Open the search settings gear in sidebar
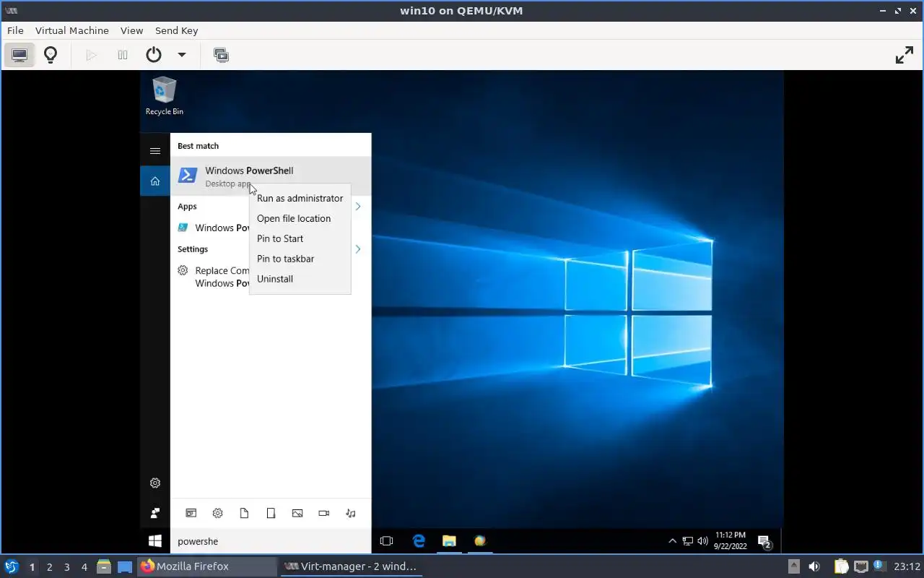The height and width of the screenshot is (578, 924). [x=154, y=483]
